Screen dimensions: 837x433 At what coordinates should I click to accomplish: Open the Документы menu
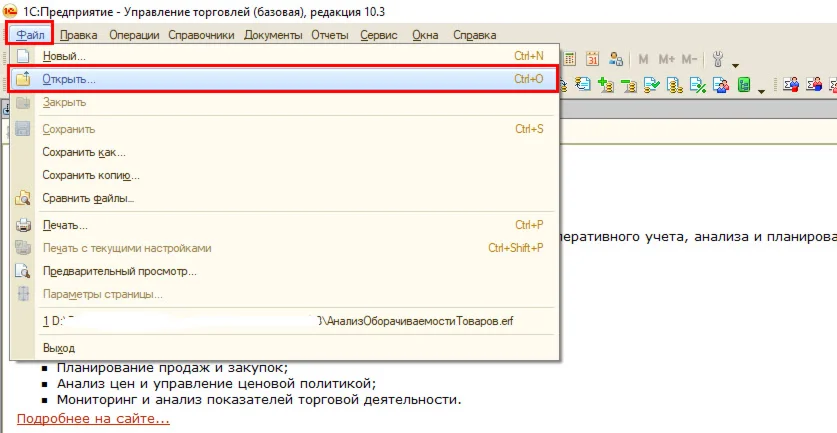[273, 35]
